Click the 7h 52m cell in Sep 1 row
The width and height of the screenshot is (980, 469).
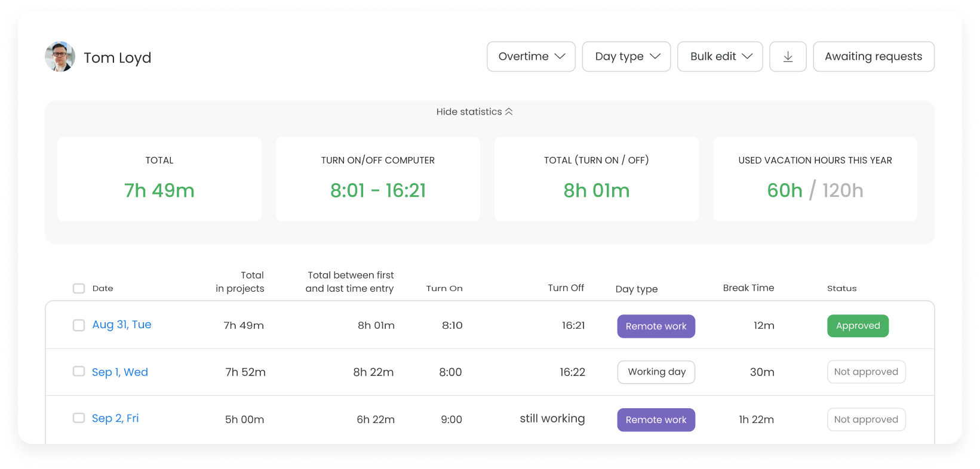pos(245,372)
